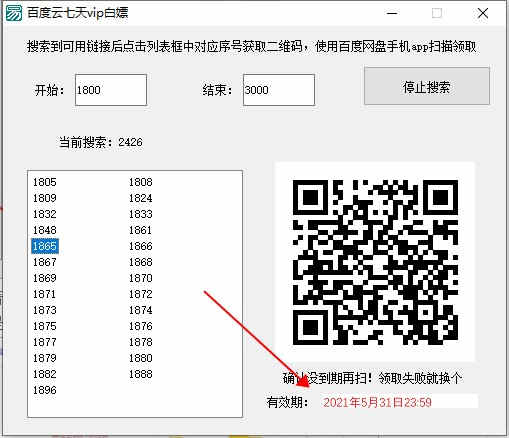Select highlighted list item 1865
Viewport: 509px width, 438px height.
pyautogui.click(x=45, y=246)
